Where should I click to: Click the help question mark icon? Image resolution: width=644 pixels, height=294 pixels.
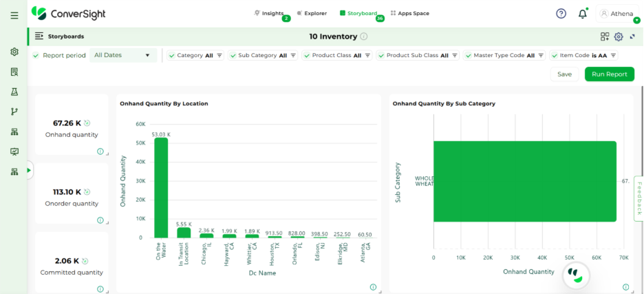coord(561,13)
